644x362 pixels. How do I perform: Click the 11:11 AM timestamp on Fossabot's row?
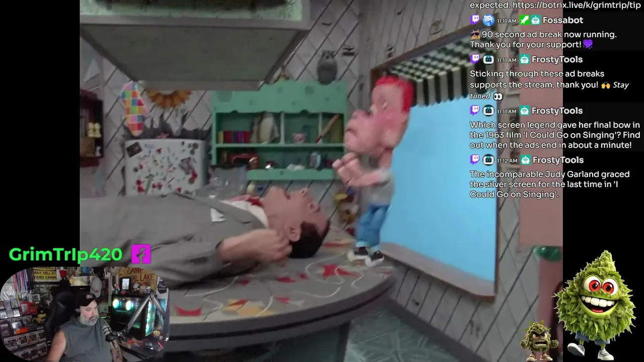(x=507, y=21)
